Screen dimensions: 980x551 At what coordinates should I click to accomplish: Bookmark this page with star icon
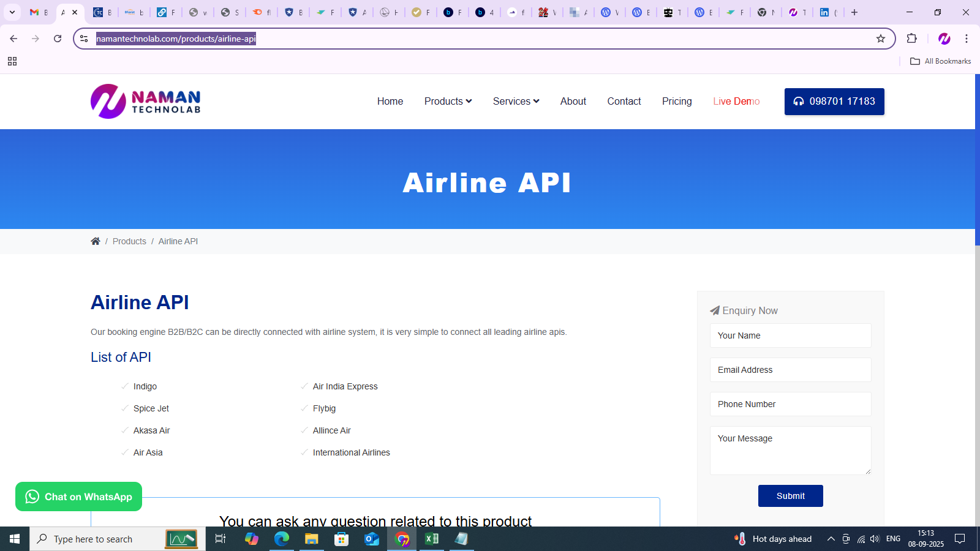point(881,39)
